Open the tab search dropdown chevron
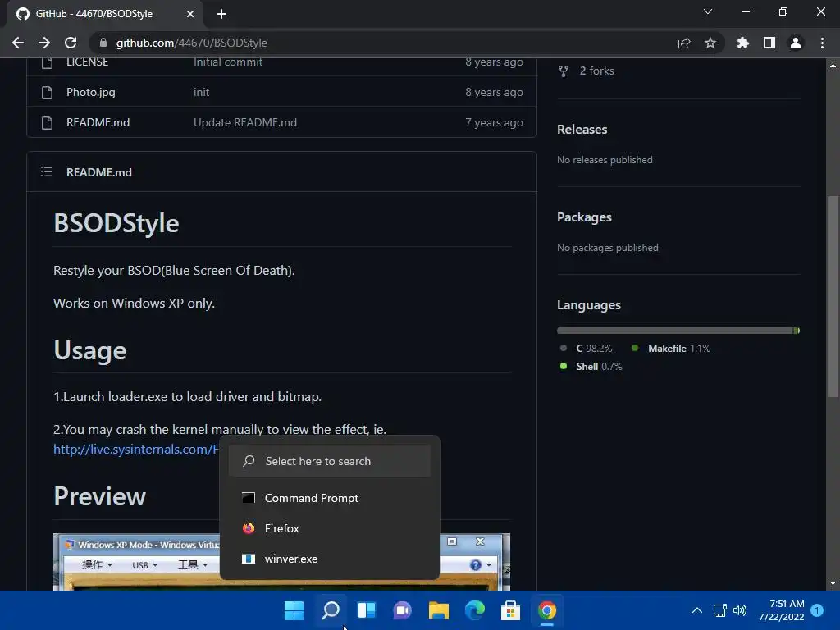The image size is (840, 630). (x=708, y=11)
